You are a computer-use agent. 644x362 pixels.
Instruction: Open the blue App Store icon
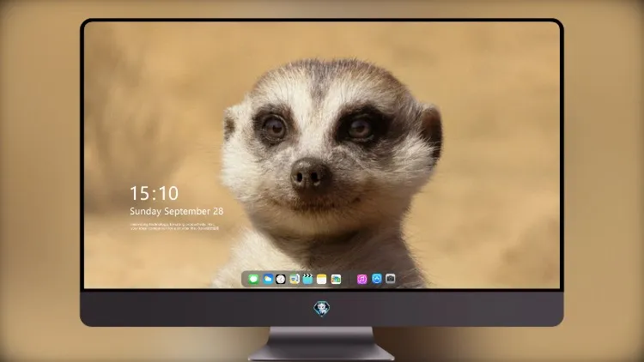pos(377,279)
